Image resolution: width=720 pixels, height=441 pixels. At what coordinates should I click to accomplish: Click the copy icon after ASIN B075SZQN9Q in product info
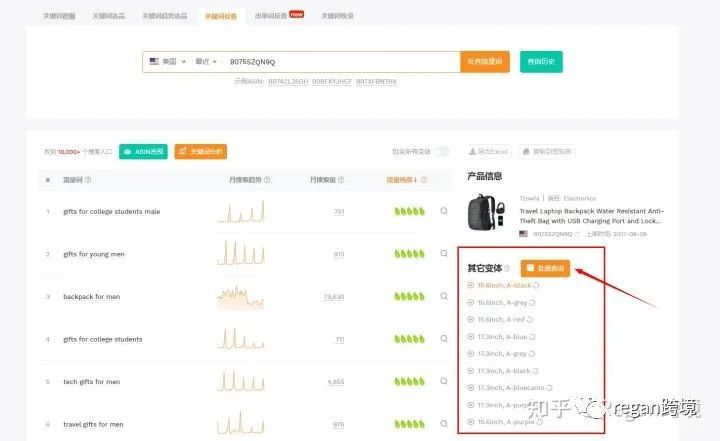tap(577, 234)
